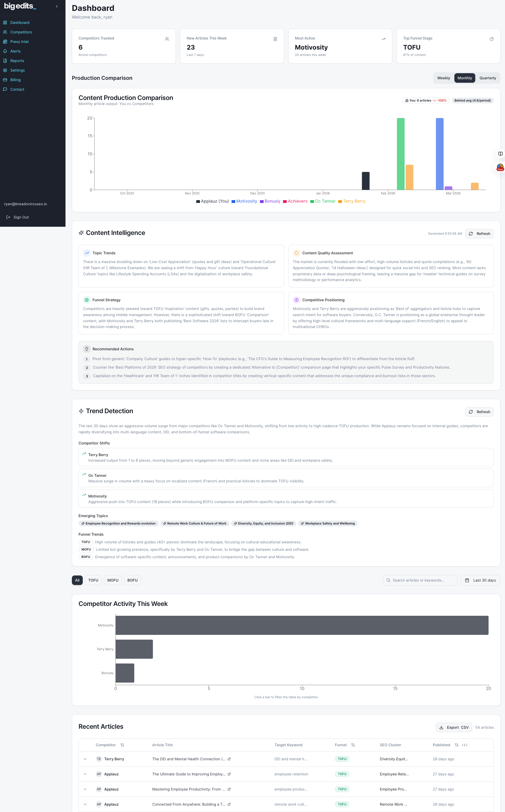Open external link for Connected From Anywhere article
Image resolution: width=505 pixels, height=812 pixels.
point(229,804)
